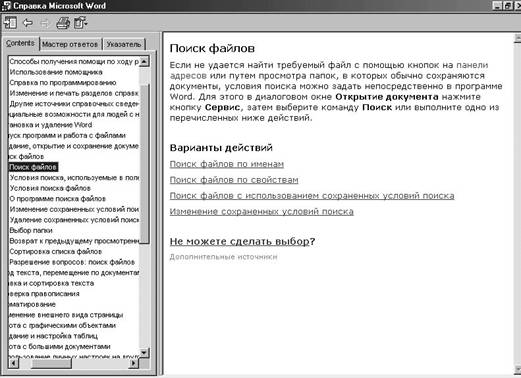The width and height of the screenshot is (521, 378).
Task: Minimize the Справка Microsoft Word window
Action: pyautogui.click(x=497, y=6)
